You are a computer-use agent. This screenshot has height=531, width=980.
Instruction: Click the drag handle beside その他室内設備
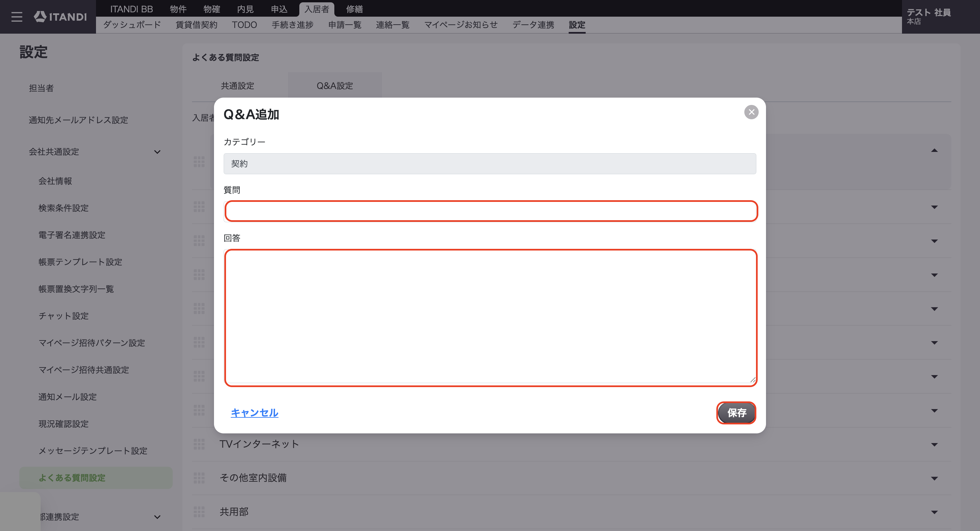[199, 478]
